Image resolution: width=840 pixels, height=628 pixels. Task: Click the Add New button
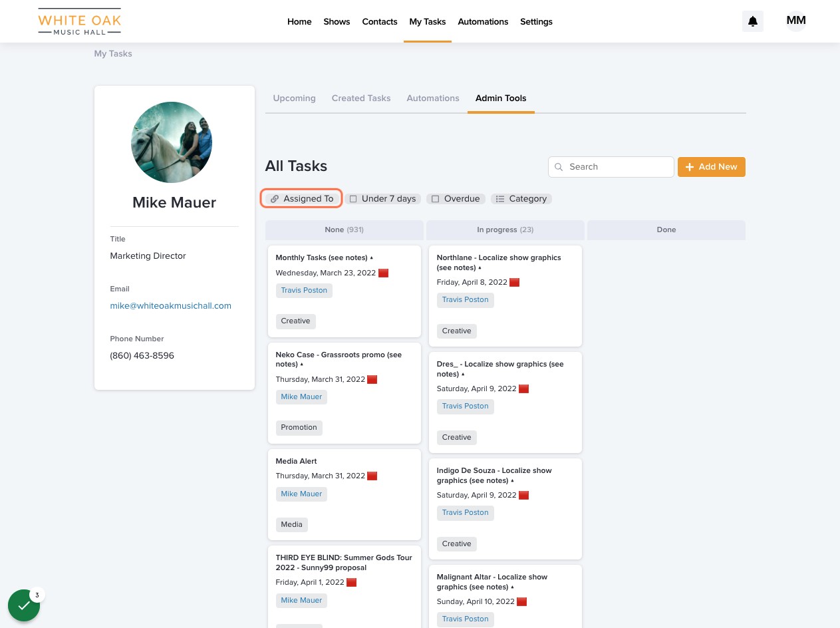712,167
